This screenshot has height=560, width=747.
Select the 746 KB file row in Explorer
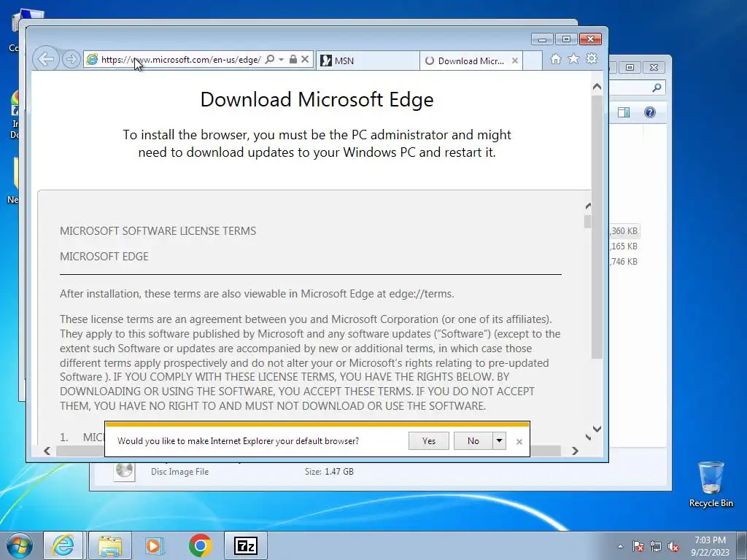(624, 262)
